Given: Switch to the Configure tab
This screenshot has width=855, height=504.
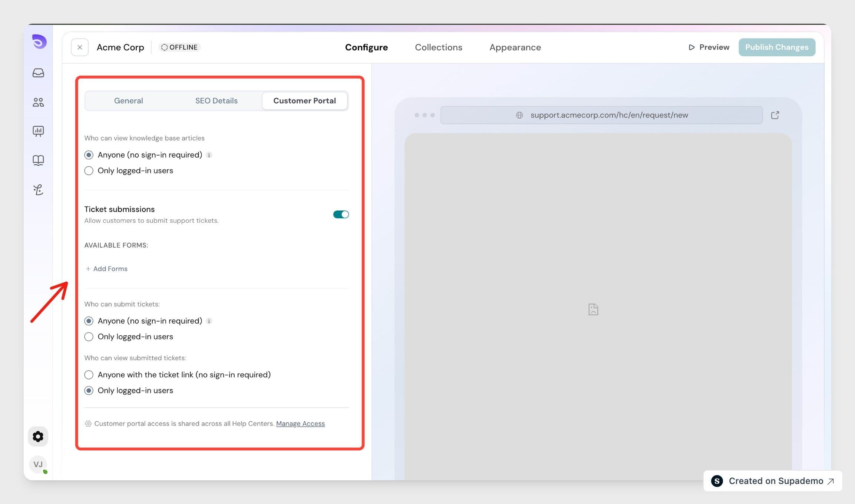Looking at the screenshot, I should (366, 47).
